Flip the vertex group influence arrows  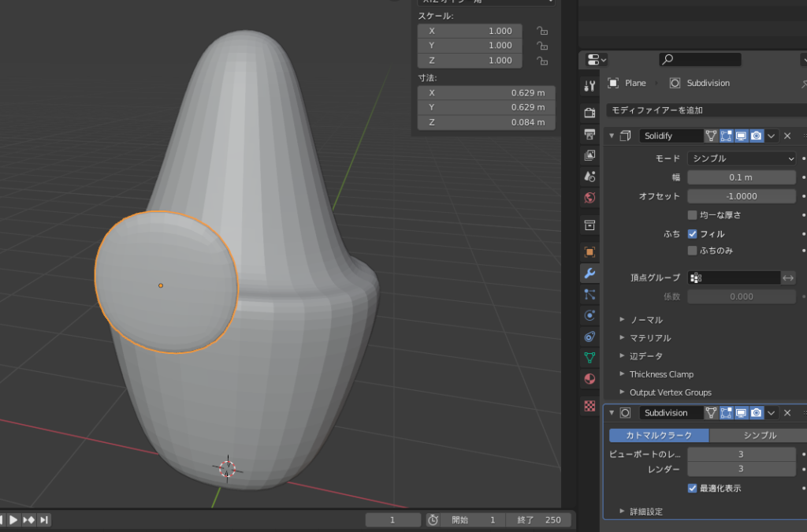tap(788, 278)
